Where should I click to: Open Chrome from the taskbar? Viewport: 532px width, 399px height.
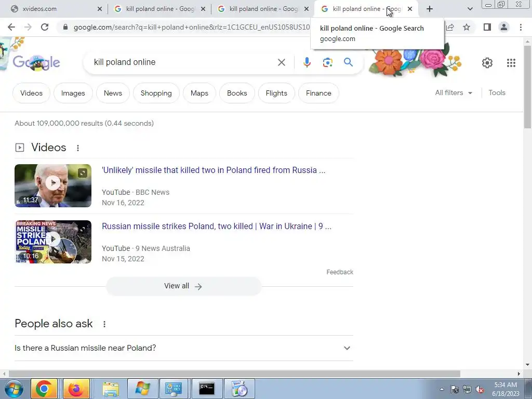pos(44,389)
